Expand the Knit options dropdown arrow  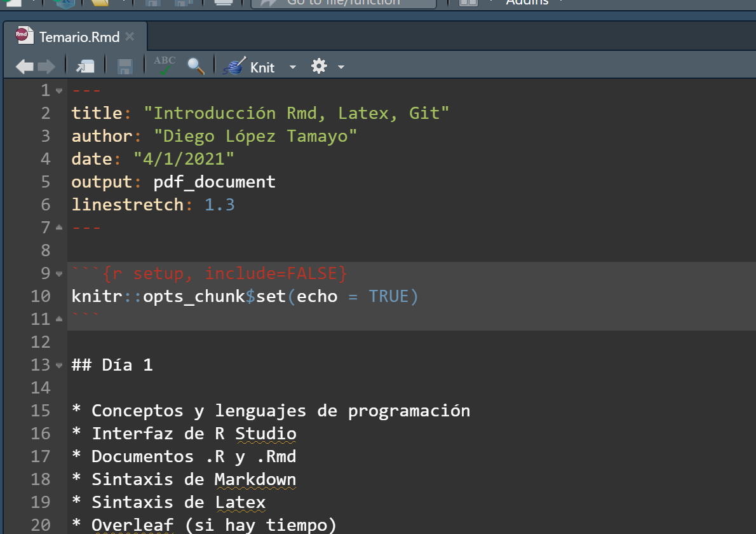pos(293,67)
